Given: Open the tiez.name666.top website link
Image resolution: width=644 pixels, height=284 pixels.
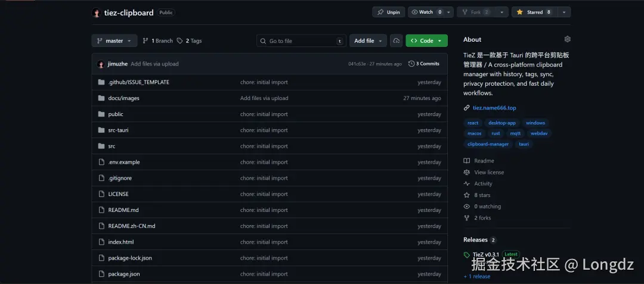Looking at the screenshot, I should pos(494,108).
